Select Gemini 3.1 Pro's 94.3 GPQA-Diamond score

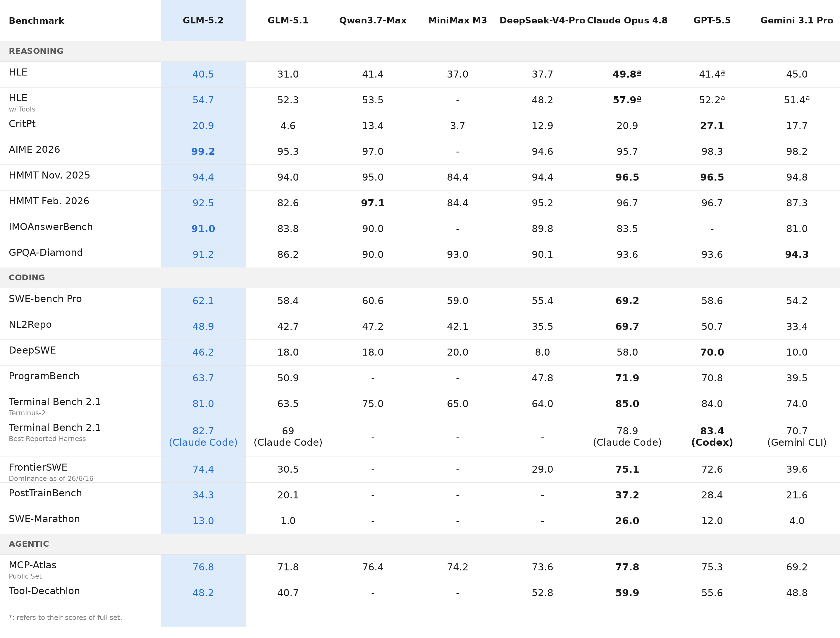(797, 255)
